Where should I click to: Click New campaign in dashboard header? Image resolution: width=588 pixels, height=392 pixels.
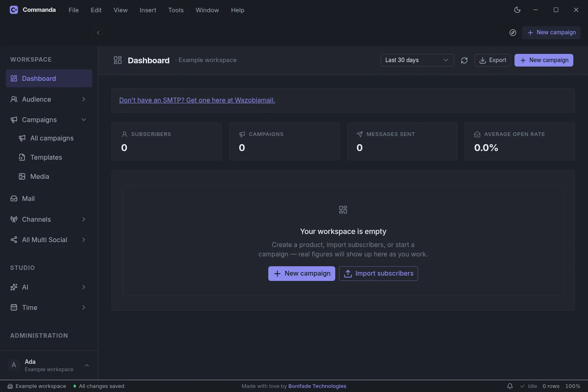544,60
